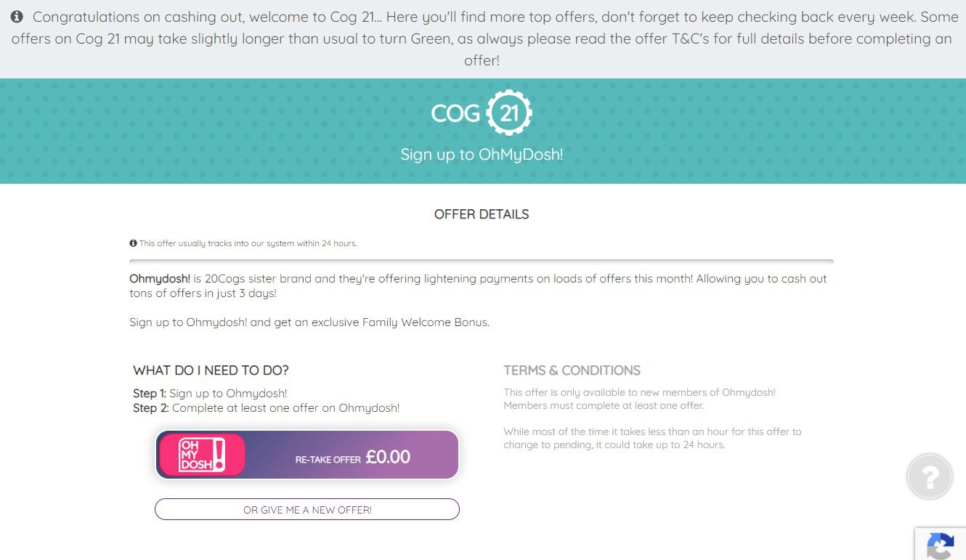This screenshot has width=966, height=560.
Task: Click the small info icon beside tracking note
Action: pos(133,243)
